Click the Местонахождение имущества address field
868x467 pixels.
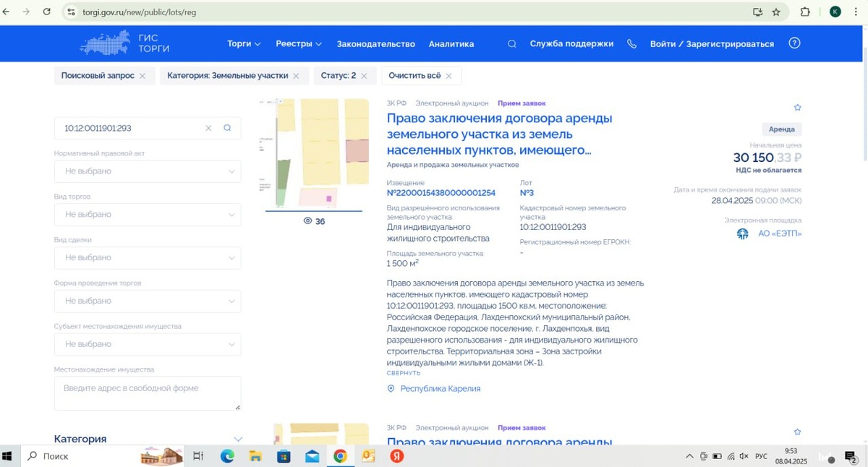[x=148, y=393]
